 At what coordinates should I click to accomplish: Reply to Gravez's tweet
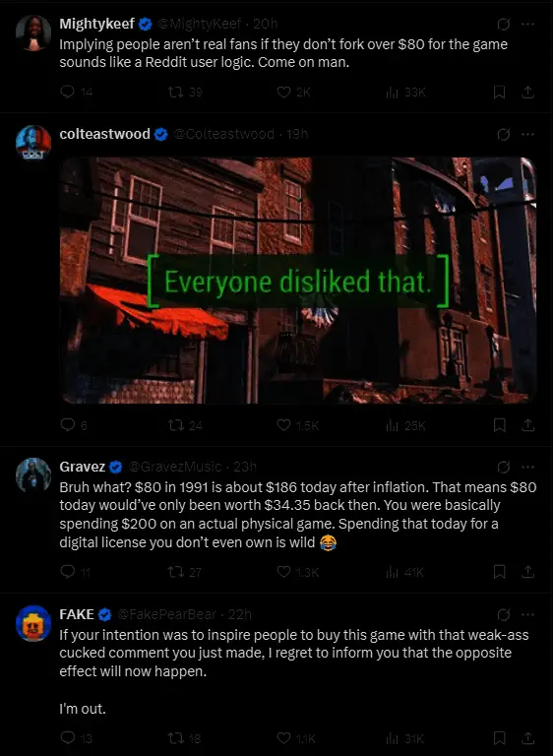click(67, 571)
